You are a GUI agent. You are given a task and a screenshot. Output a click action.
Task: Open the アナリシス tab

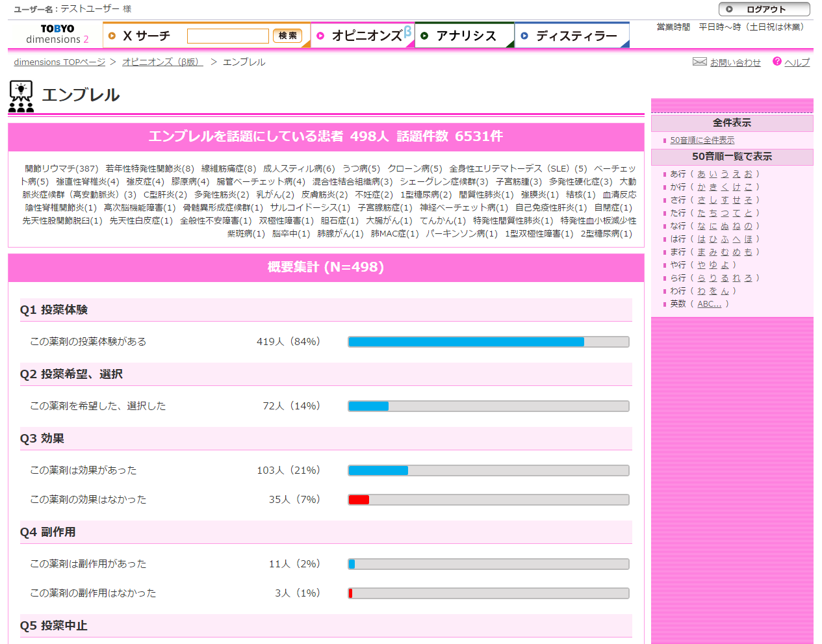(x=465, y=35)
